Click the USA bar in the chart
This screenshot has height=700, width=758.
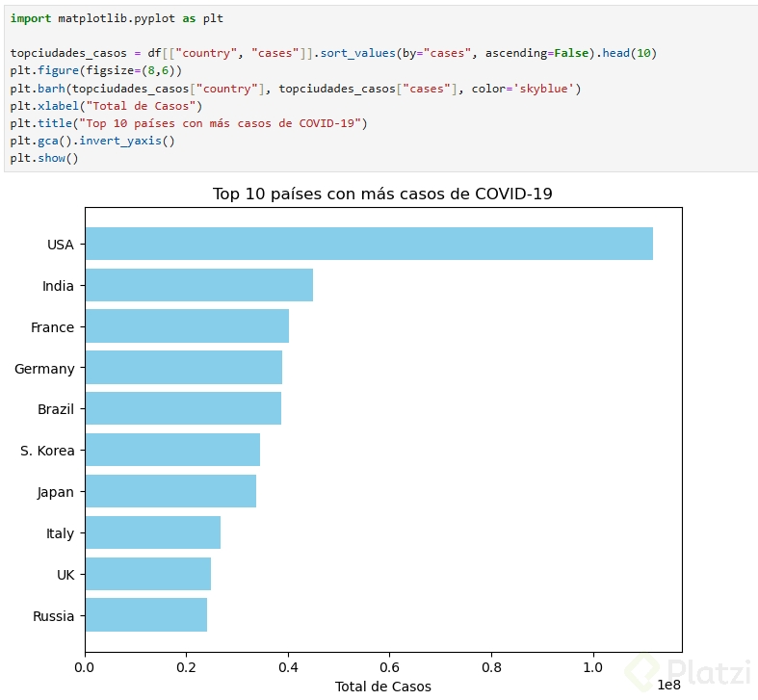click(x=369, y=244)
